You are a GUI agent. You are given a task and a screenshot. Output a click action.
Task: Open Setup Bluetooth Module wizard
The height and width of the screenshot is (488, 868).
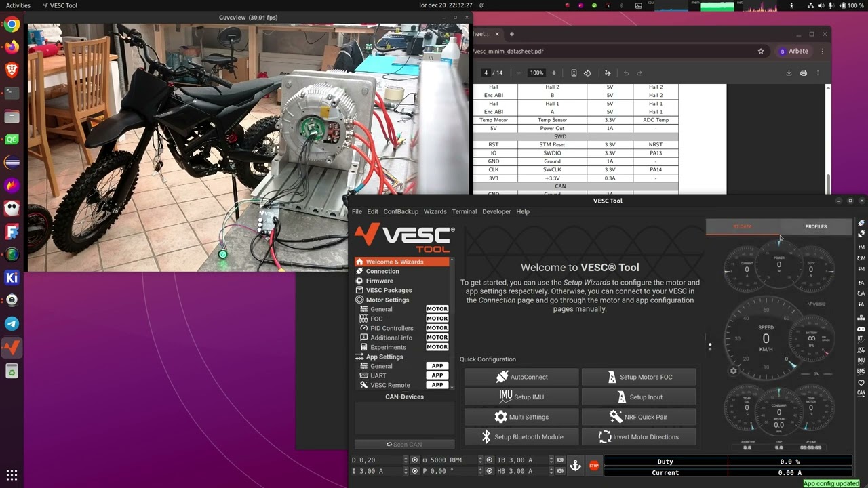pyautogui.click(x=521, y=437)
